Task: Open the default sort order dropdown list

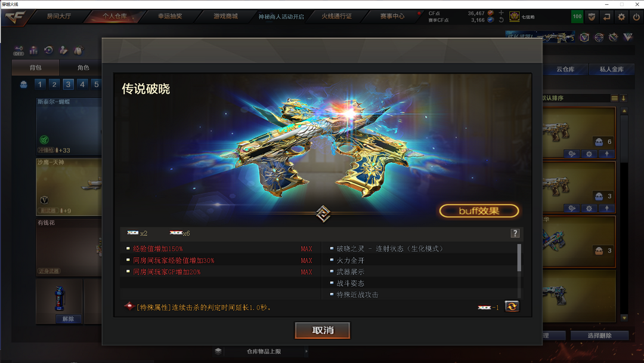Action: [x=614, y=99]
